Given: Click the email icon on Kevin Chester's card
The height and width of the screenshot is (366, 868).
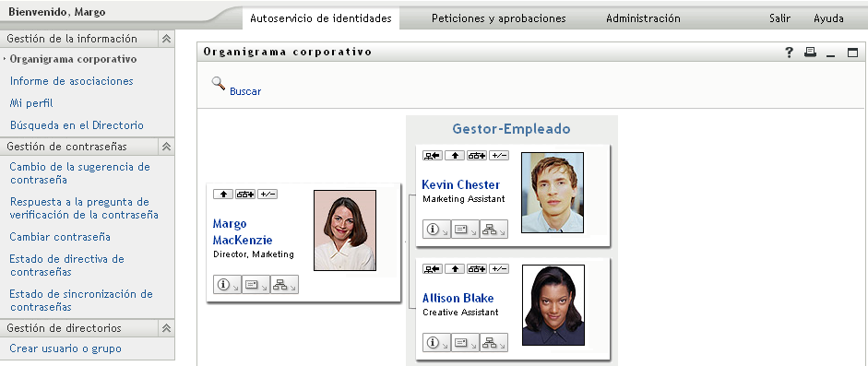Looking at the screenshot, I should pyautogui.click(x=465, y=230).
